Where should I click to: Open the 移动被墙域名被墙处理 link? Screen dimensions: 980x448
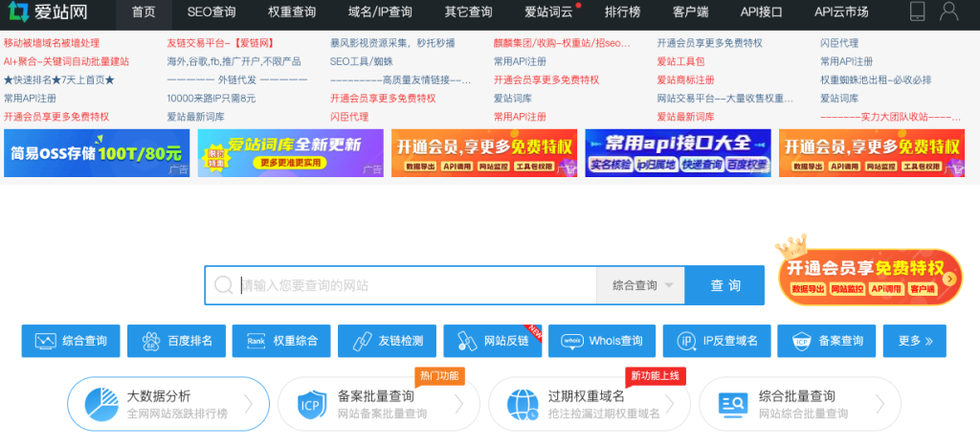pyautogui.click(x=52, y=43)
